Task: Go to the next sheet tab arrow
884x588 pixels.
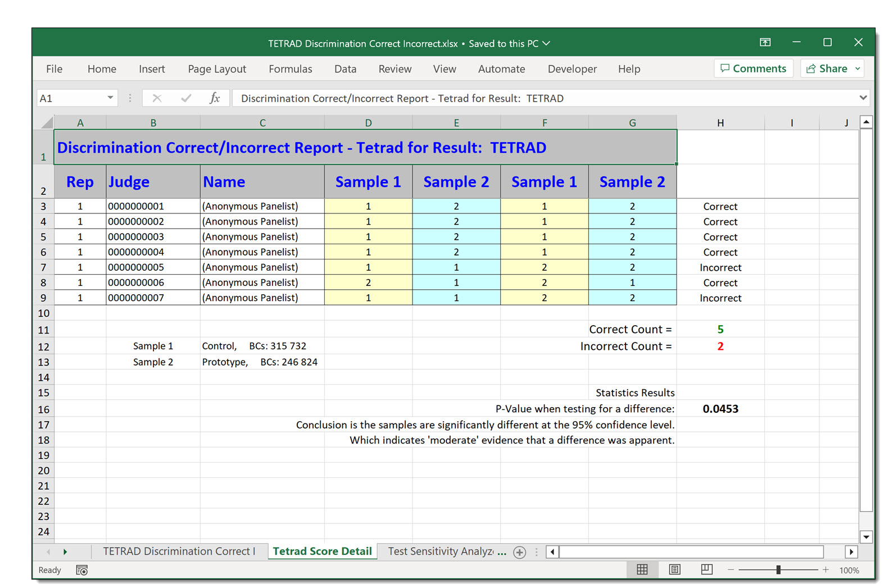Action: (65, 552)
